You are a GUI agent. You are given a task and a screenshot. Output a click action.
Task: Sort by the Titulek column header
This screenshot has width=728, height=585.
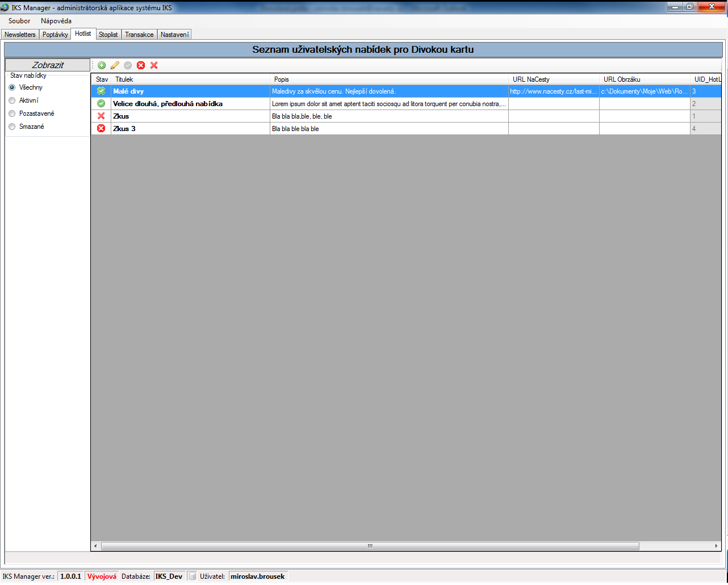tap(191, 79)
